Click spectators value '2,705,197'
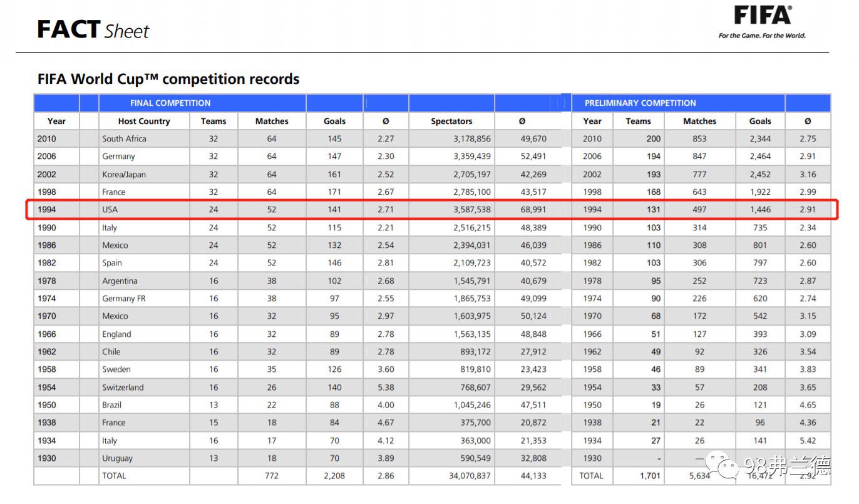The height and width of the screenshot is (504, 859). pyautogui.click(x=472, y=175)
